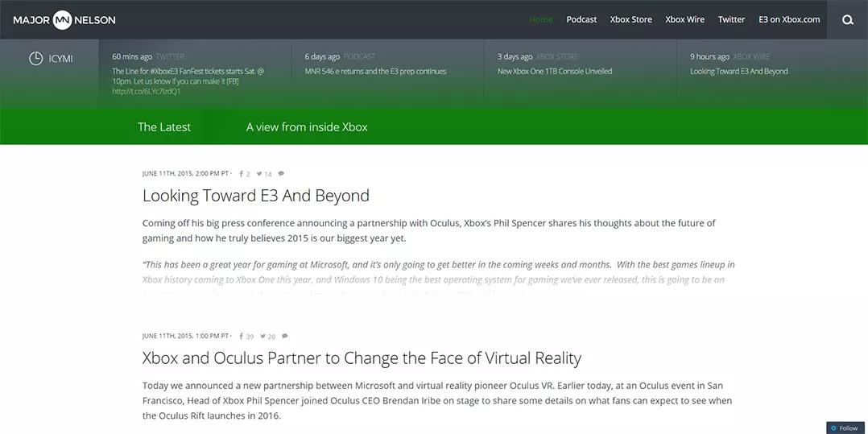Open MNR 546 podcast ICYMI item
The height and width of the screenshot is (434, 868).
pos(375,71)
